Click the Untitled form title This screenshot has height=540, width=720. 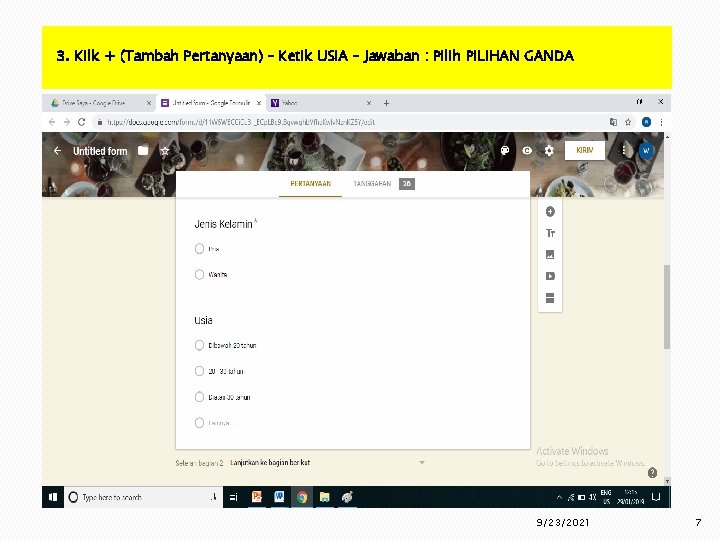100,151
